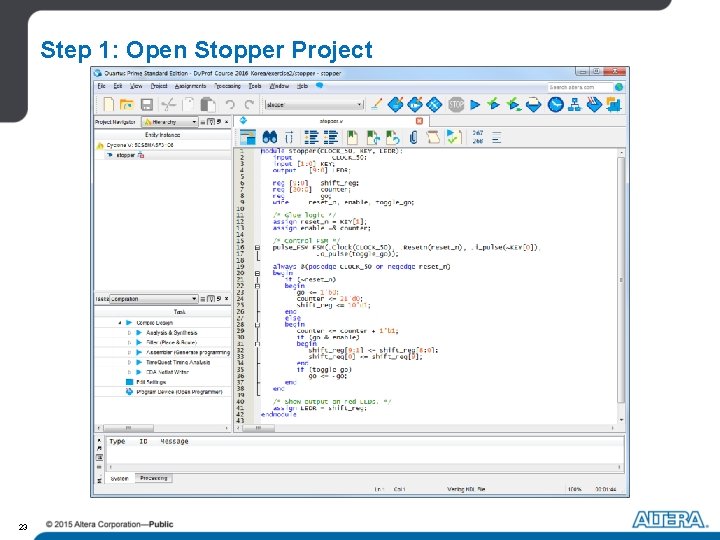Expand the Analysis & Synthesis task
720x540 pixels.
[129, 333]
